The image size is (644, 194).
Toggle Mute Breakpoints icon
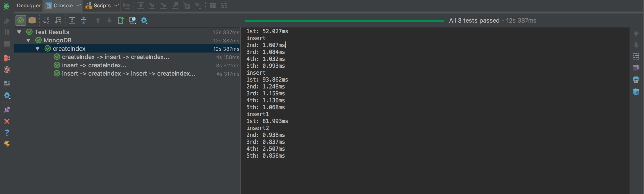pos(7,70)
